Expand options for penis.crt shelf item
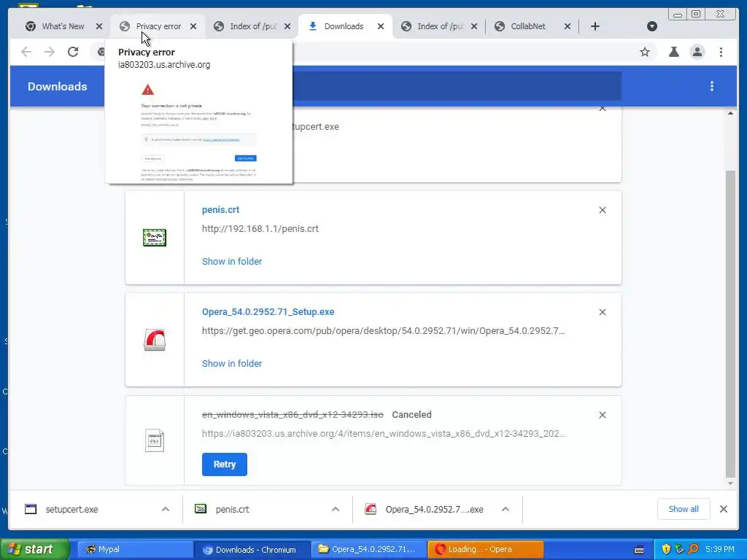Viewport: 747px width, 560px height. 336,510
